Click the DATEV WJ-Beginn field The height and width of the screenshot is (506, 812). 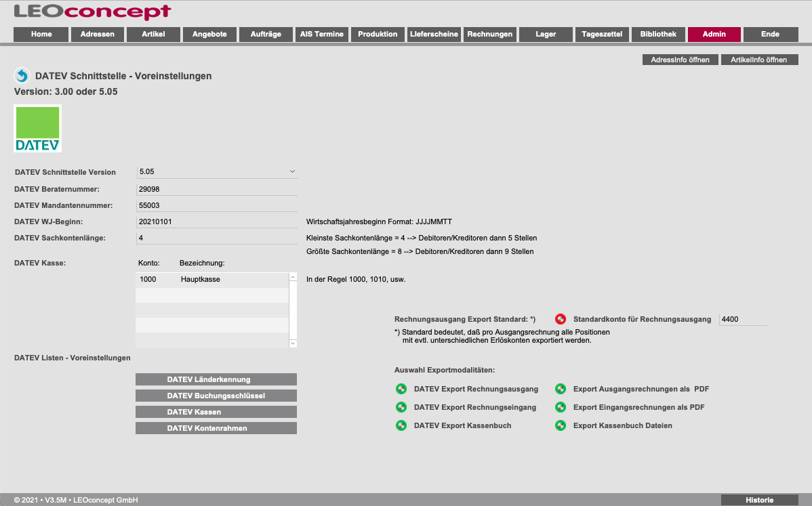[217, 222]
